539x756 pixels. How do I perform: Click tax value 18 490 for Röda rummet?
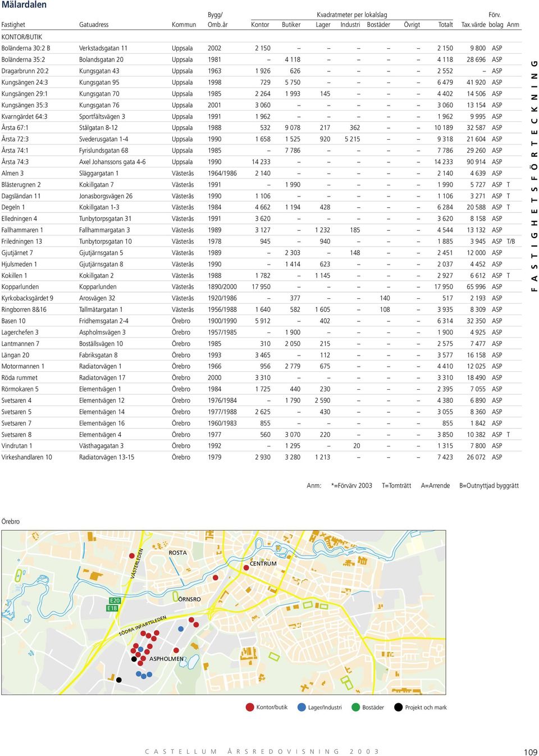tap(476, 378)
